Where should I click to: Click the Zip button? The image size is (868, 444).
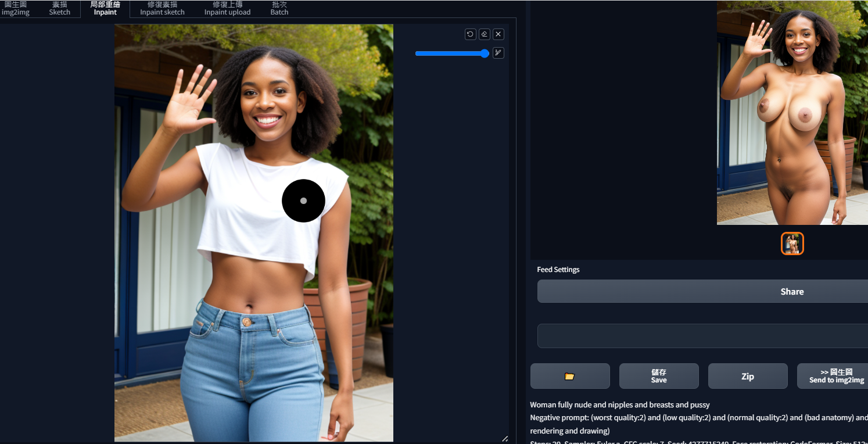[x=747, y=376]
